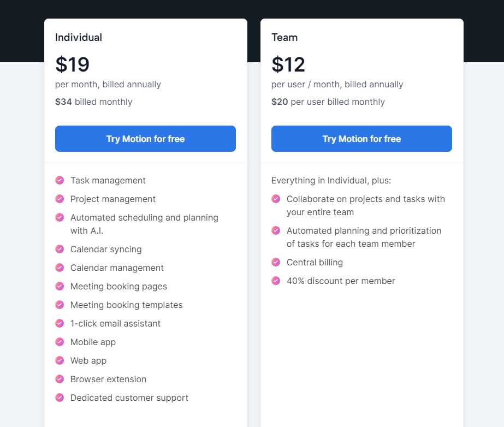Image resolution: width=504 pixels, height=427 pixels.
Task: Click checkmark icon next to Project management
Action: 60,199
